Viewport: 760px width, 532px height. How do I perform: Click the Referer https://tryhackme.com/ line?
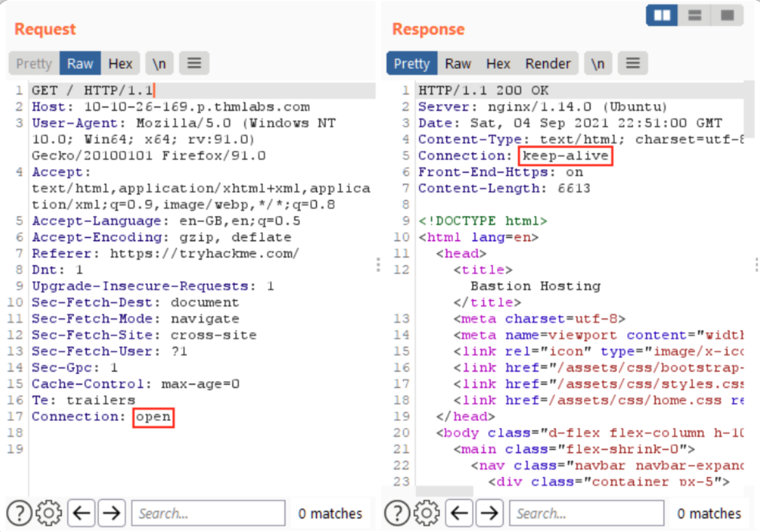click(165, 253)
